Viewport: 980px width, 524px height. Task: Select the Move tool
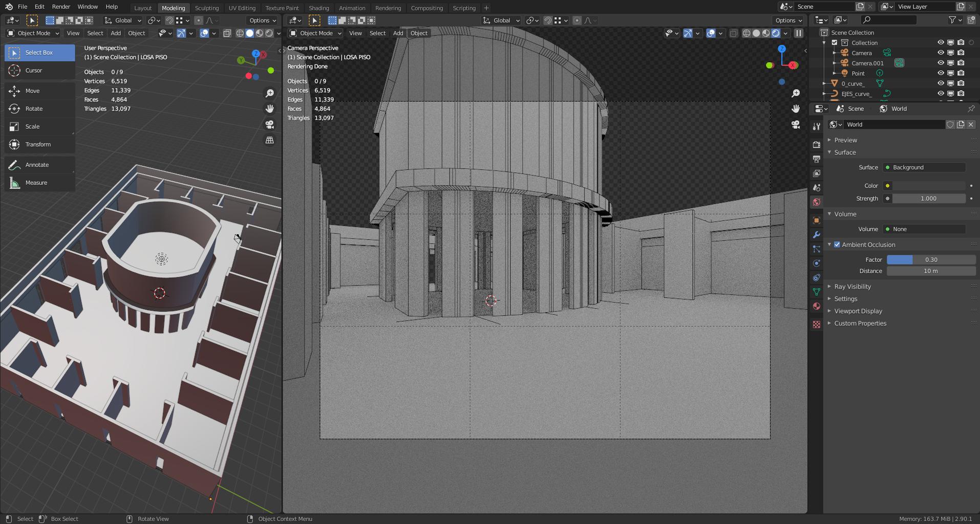pos(32,91)
